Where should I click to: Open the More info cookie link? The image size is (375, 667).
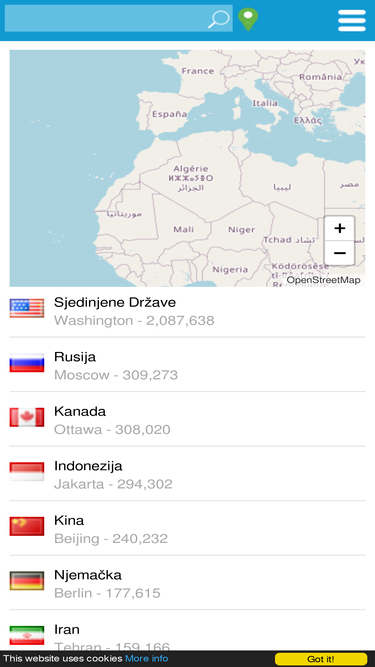coord(146,658)
